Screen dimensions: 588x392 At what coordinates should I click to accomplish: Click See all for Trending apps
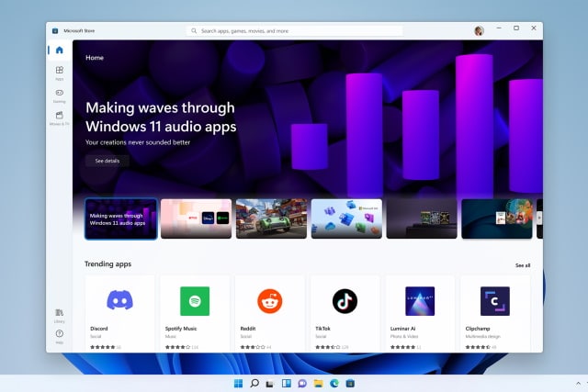coord(522,265)
